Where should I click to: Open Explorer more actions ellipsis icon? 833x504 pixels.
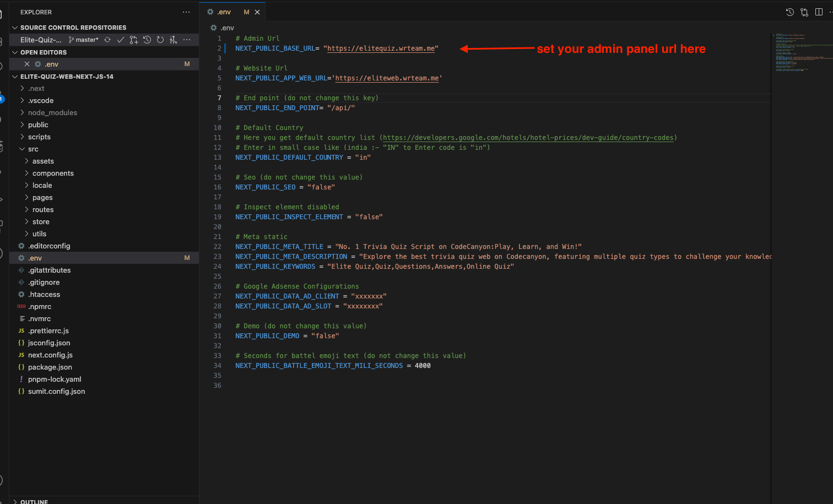186,12
